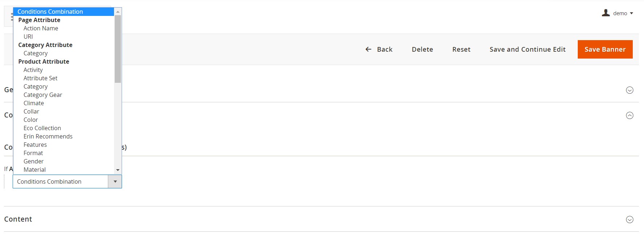This screenshot has height=235, width=644.
Task: Click the Back arrow icon
Action: pyautogui.click(x=369, y=49)
